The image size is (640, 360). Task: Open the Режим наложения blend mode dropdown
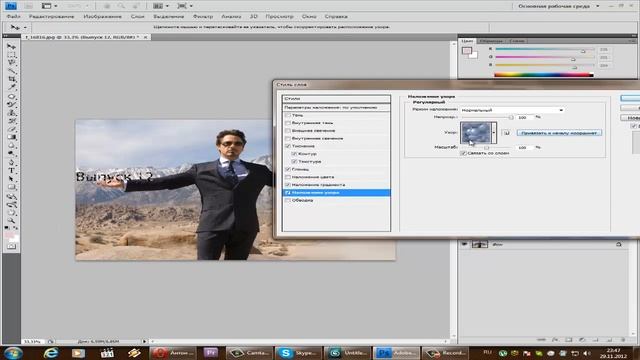[x=512, y=110]
